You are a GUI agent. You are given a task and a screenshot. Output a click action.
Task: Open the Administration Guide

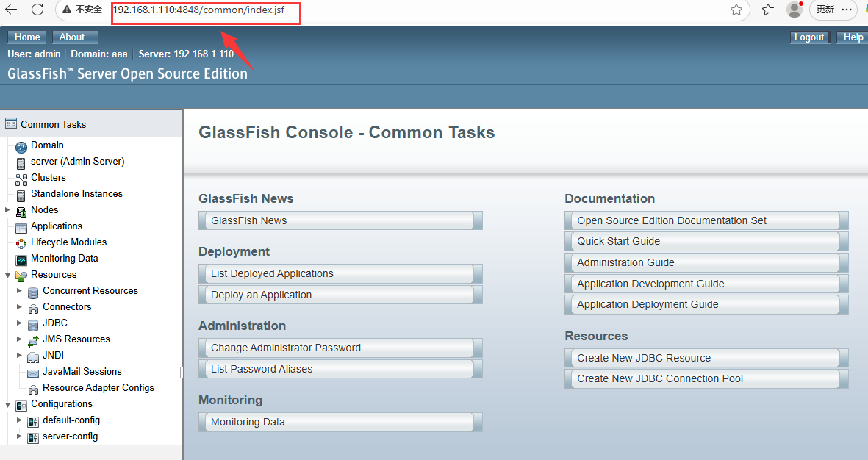pos(706,262)
